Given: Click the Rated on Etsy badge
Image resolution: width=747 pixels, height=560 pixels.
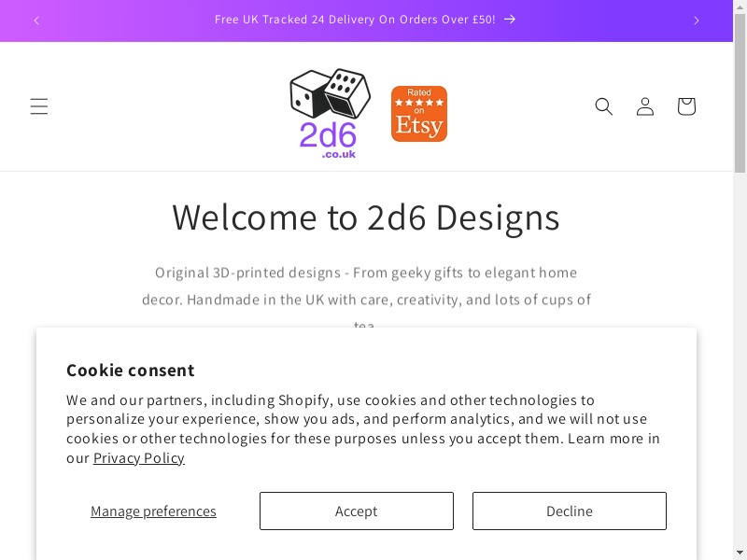Looking at the screenshot, I should 419,114.
